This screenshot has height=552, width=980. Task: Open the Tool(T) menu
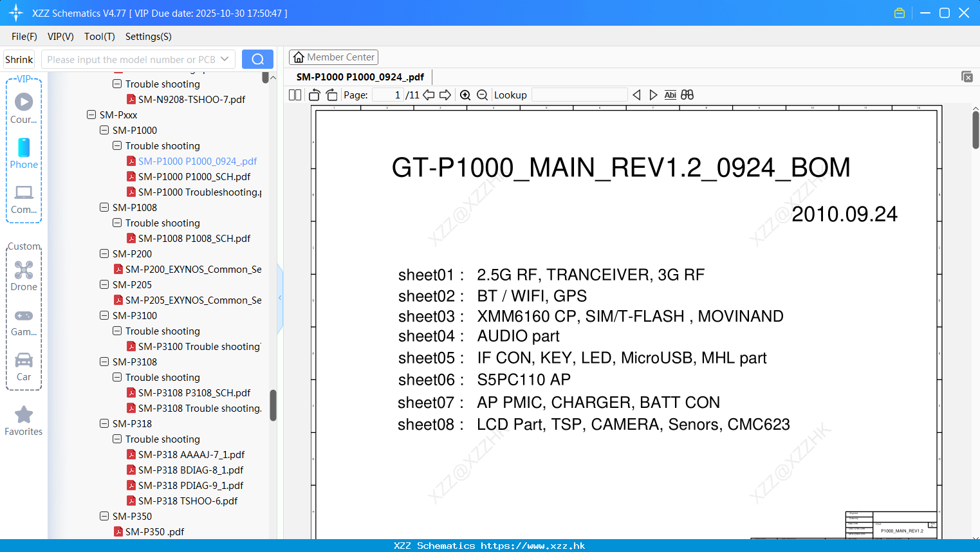point(100,37)
